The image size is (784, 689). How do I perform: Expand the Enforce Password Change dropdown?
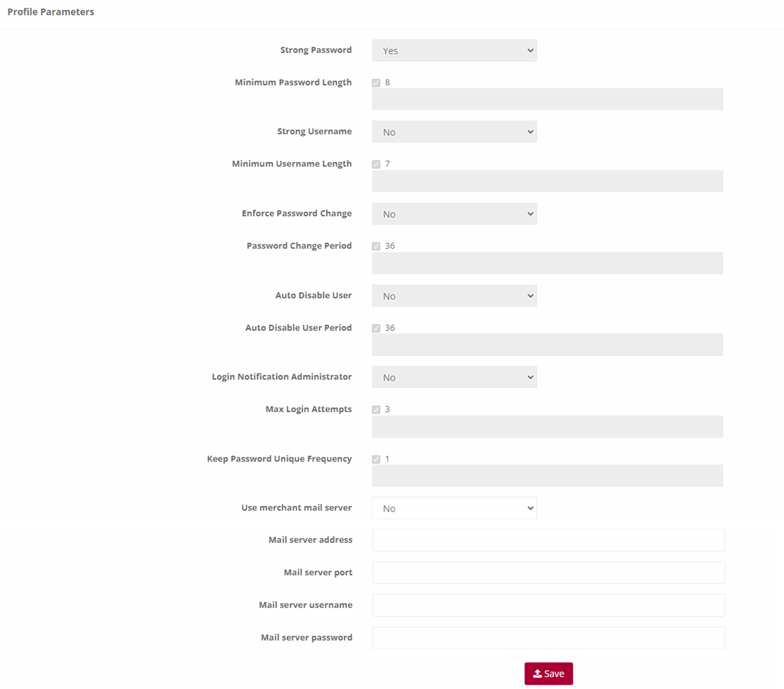[454, 213]
